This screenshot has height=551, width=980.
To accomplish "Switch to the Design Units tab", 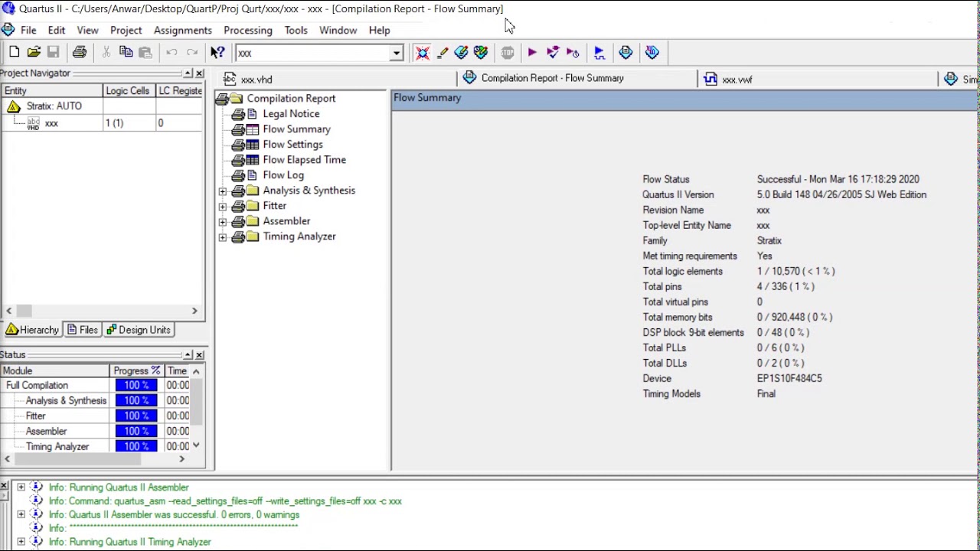I will point(139,330).
